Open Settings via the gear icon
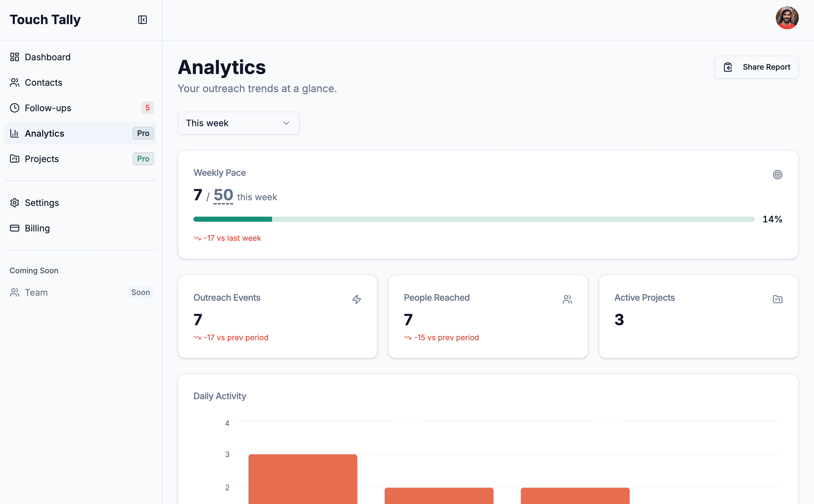This screenshot has height=504, width=814. point(14,203)
